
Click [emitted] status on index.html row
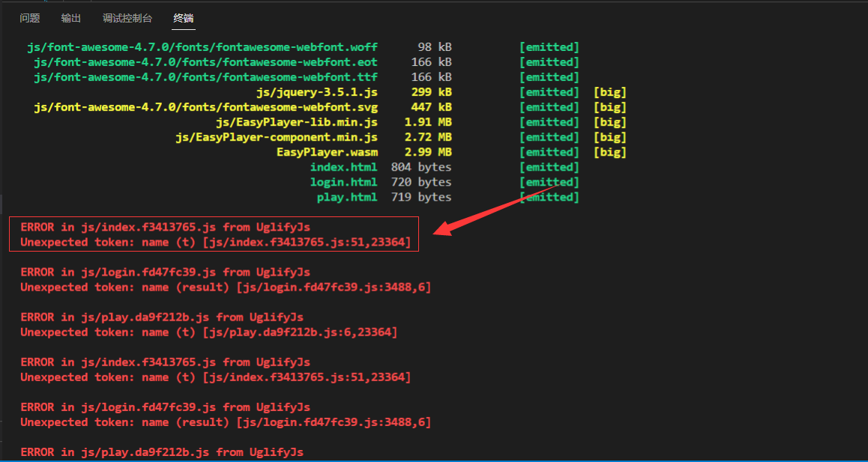coord(549,166)
